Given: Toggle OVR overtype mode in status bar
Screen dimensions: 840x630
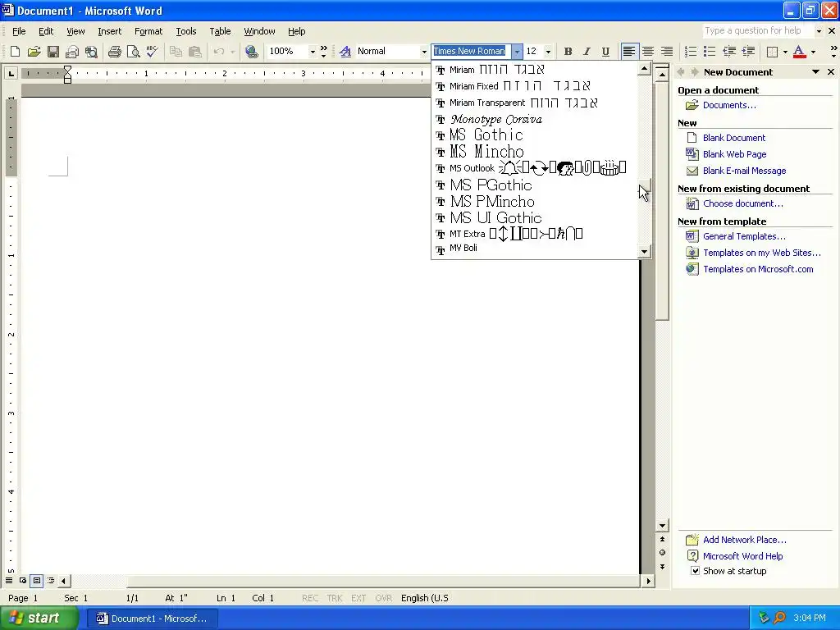Looking at the screenshot, I should coord(384,598).
